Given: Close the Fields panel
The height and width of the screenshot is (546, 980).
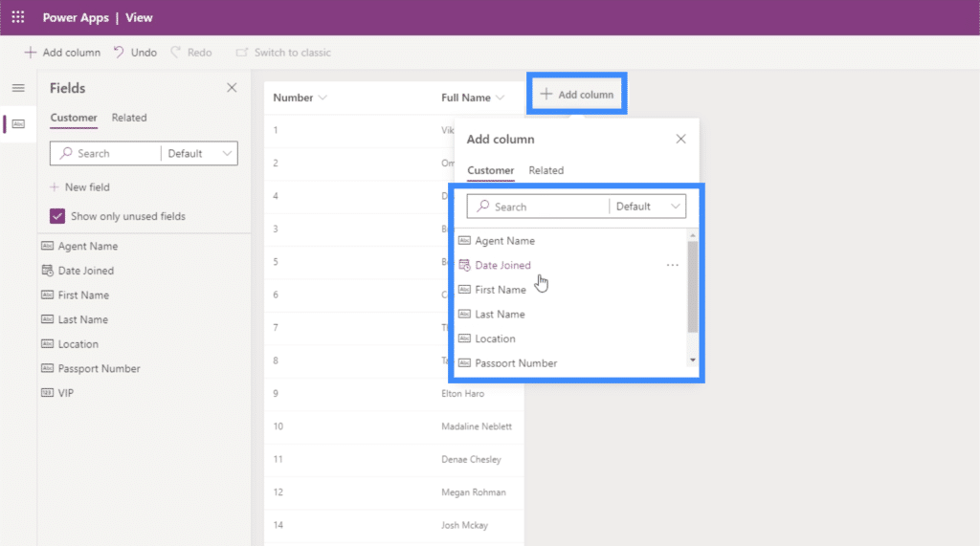Looking at the screenshot, I should (x=232, y=88).
